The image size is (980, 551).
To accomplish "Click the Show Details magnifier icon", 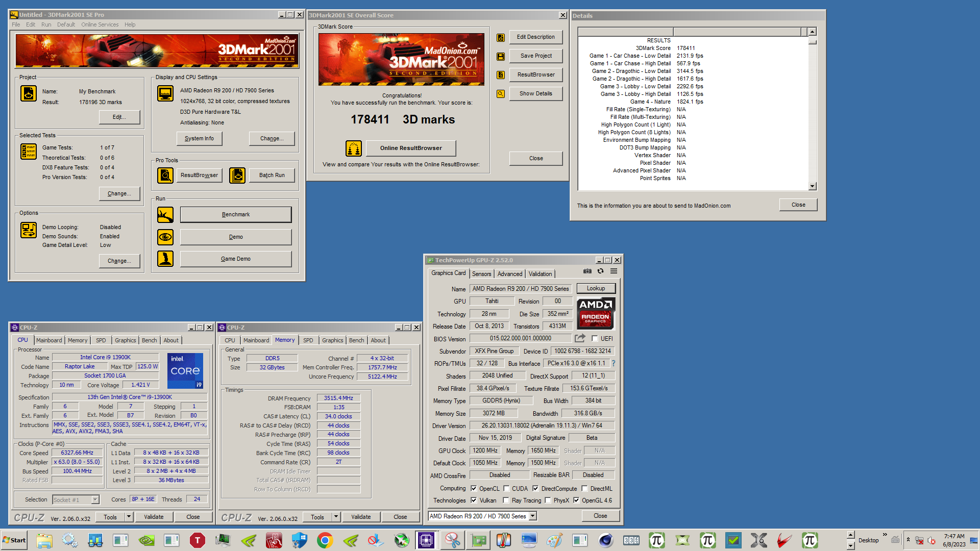I will 501,94.
